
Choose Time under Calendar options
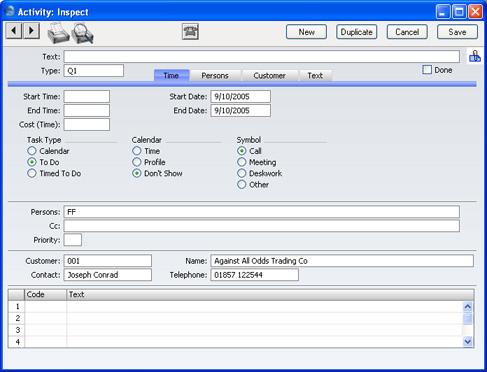click(137, 151)
